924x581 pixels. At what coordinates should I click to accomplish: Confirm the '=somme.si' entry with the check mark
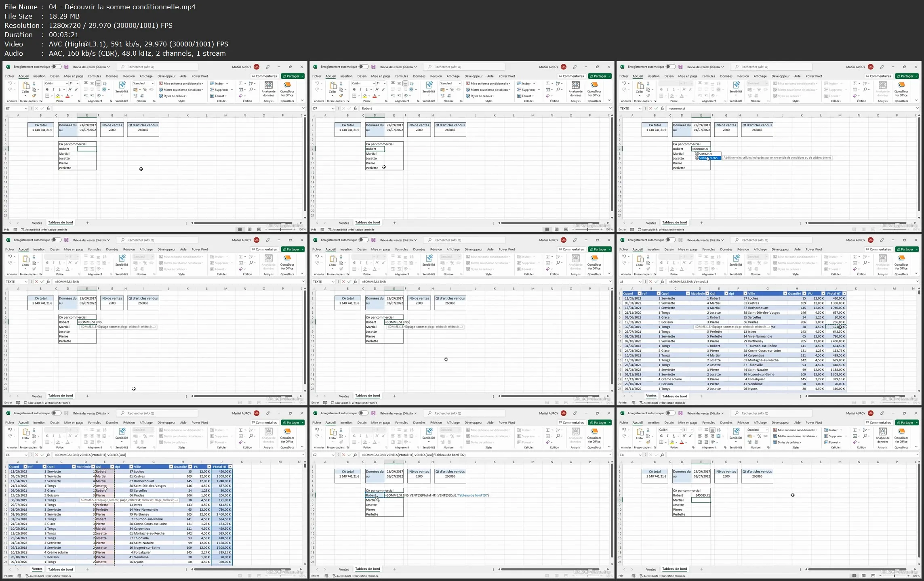pos(656,108)
